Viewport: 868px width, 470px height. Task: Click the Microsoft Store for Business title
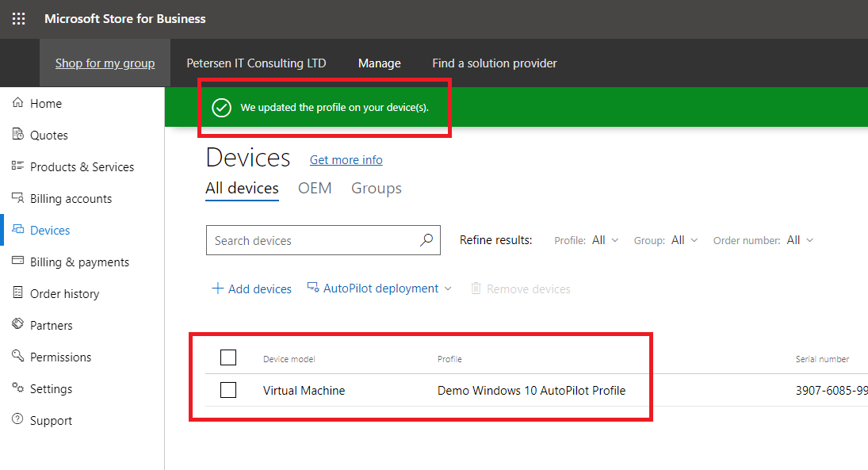pyautogui.click(x=125, y=19)
